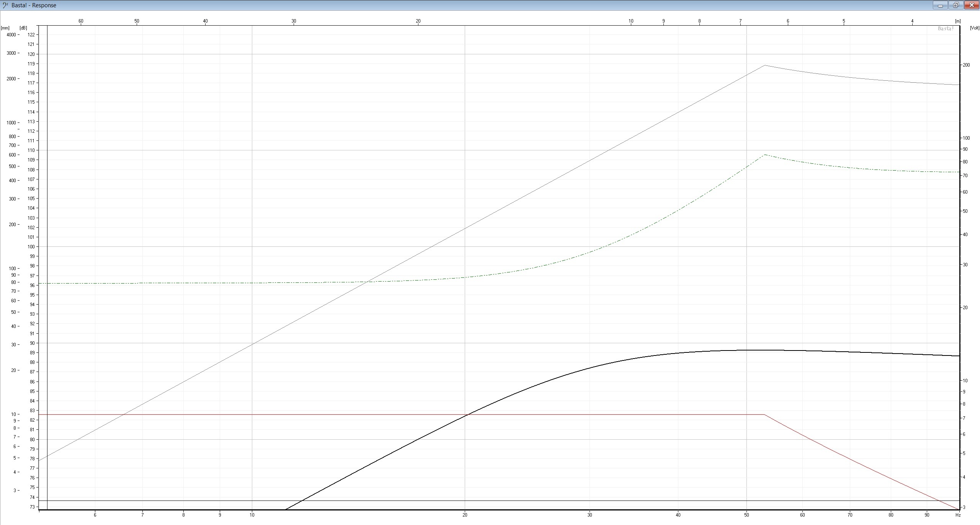Click the 120 dB label on left axis
980x525 pixels.
31,54
